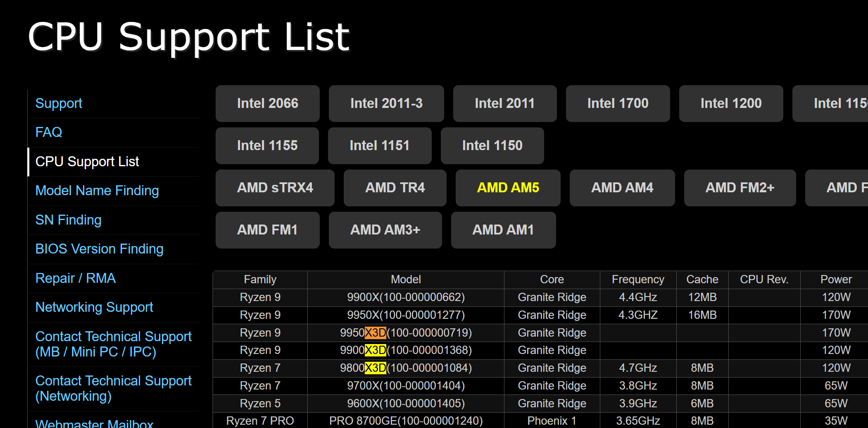Click the SN Finding link

tap(68, 220)
